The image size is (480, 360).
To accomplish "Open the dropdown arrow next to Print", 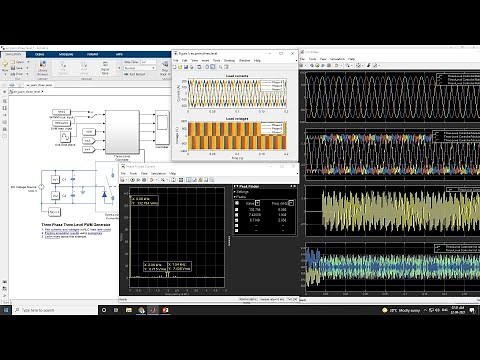I will 28,74.
